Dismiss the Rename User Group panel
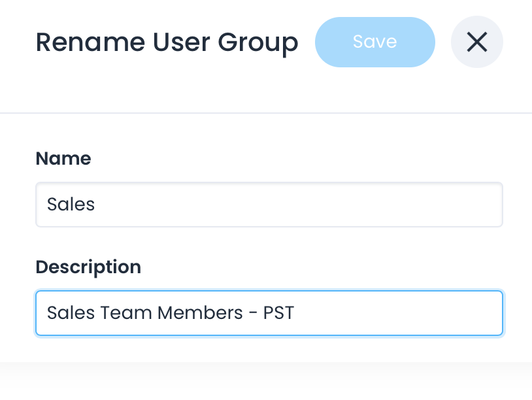 [x=477, y=42]
